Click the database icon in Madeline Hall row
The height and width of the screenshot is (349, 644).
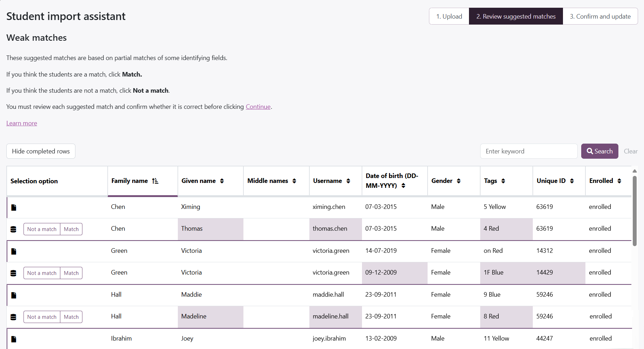coord(13,317)
